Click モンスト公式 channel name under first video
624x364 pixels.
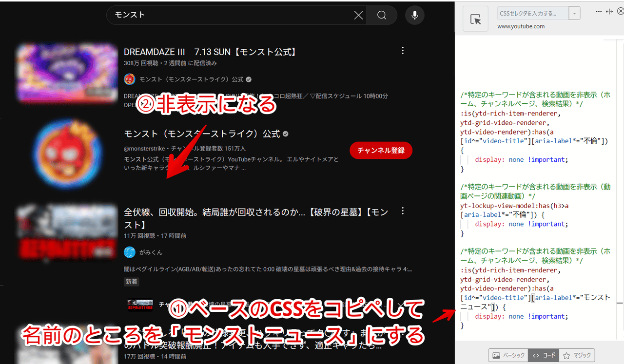pyautogui.click(x=192, y=79)
